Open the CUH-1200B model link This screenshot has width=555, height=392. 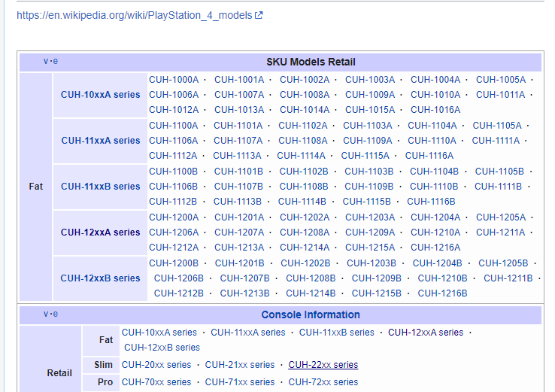[x=174, y=263]
